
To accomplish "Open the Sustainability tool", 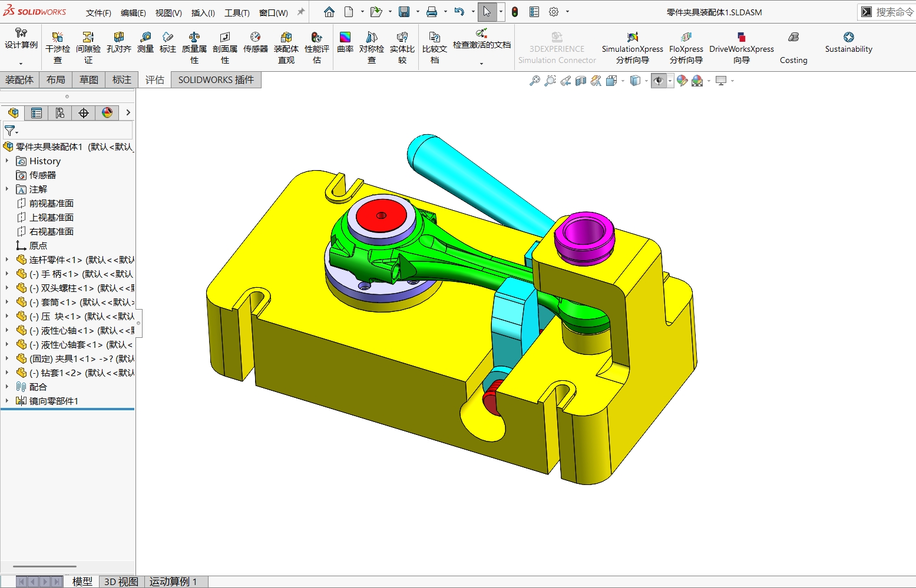I will tap(848, 42).
